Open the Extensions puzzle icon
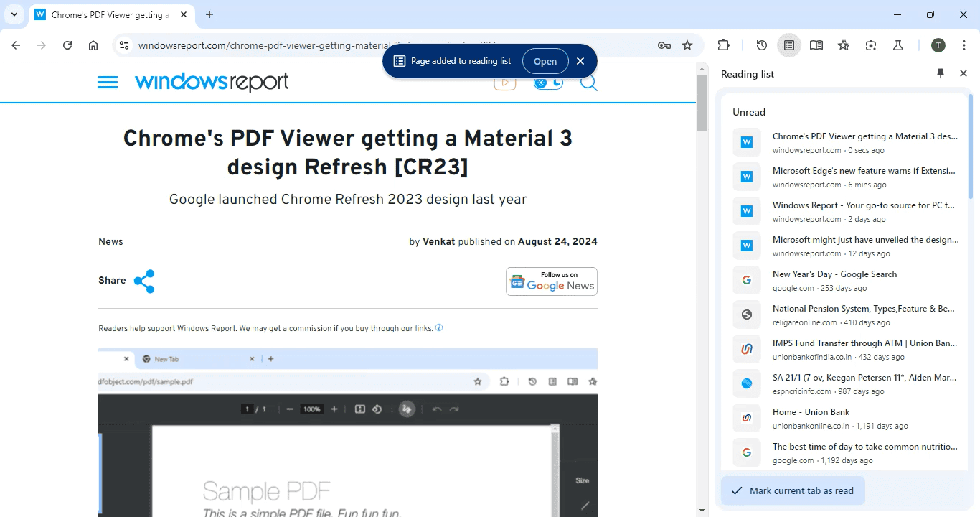This screenshot has height=517, width=980. click(x=724, y=45)
